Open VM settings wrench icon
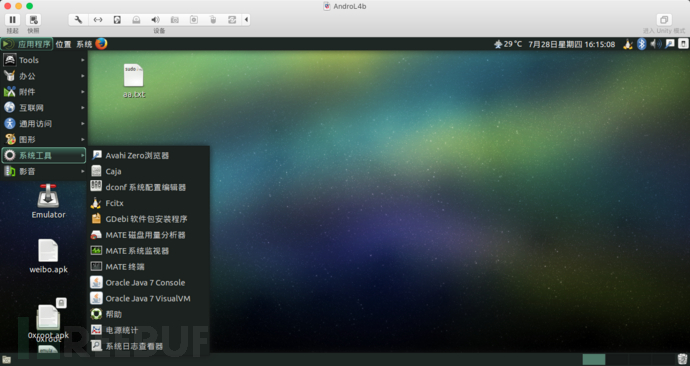This screenshot has width=690, height=366. [78, 20]
